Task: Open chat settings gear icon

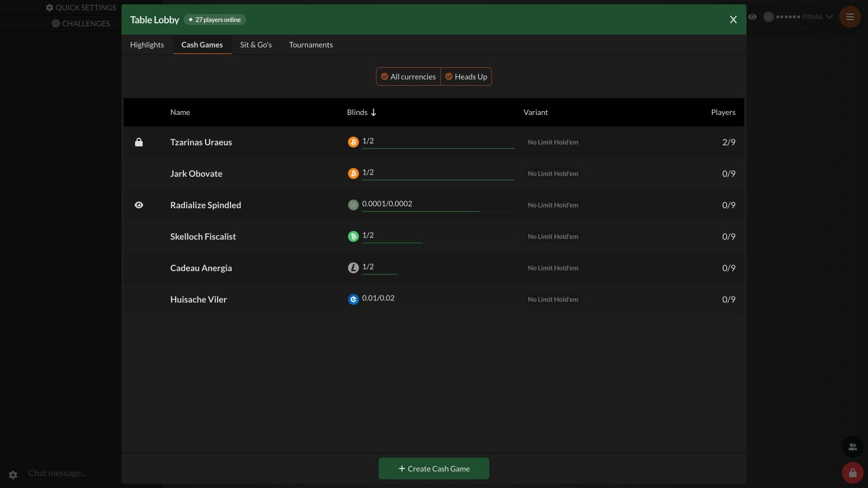Action: click(13, 474)
